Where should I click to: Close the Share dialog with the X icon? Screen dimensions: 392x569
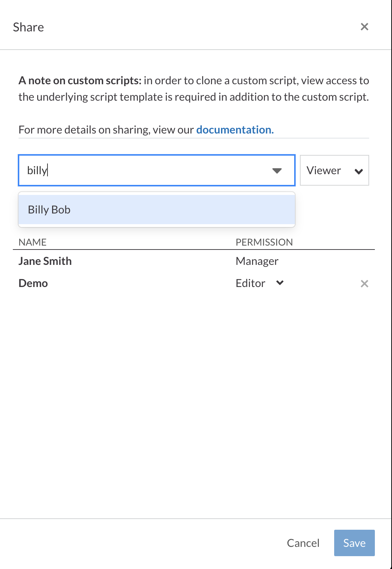[364, 27]
